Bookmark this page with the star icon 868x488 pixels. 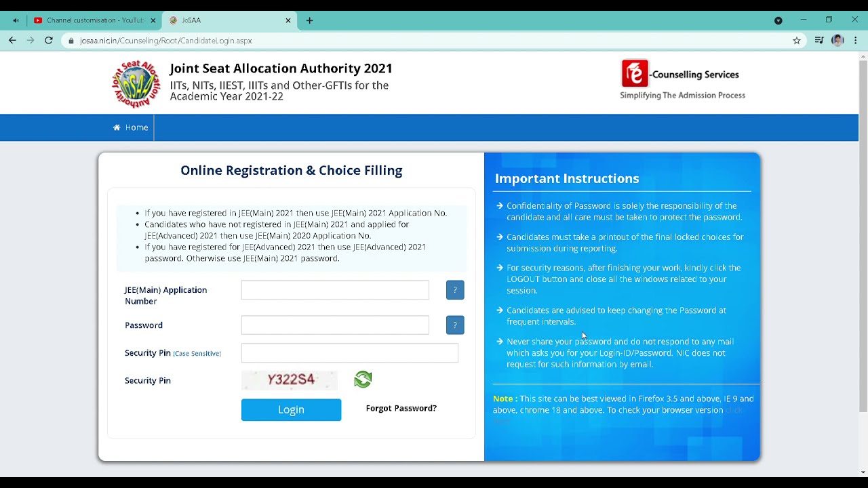click(x=797, y=41)
